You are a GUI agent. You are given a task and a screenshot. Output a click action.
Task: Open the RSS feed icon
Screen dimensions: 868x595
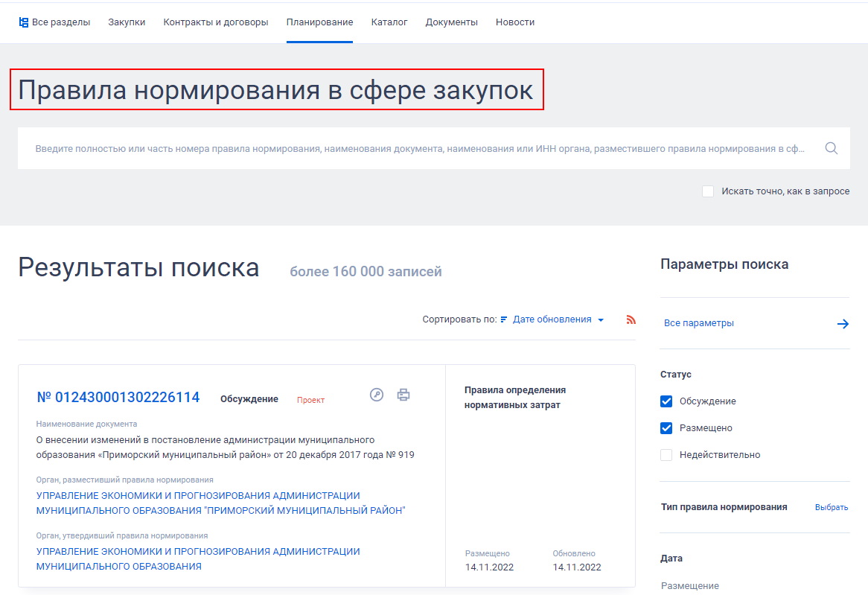pyautogui.click(x=631, y=319)
